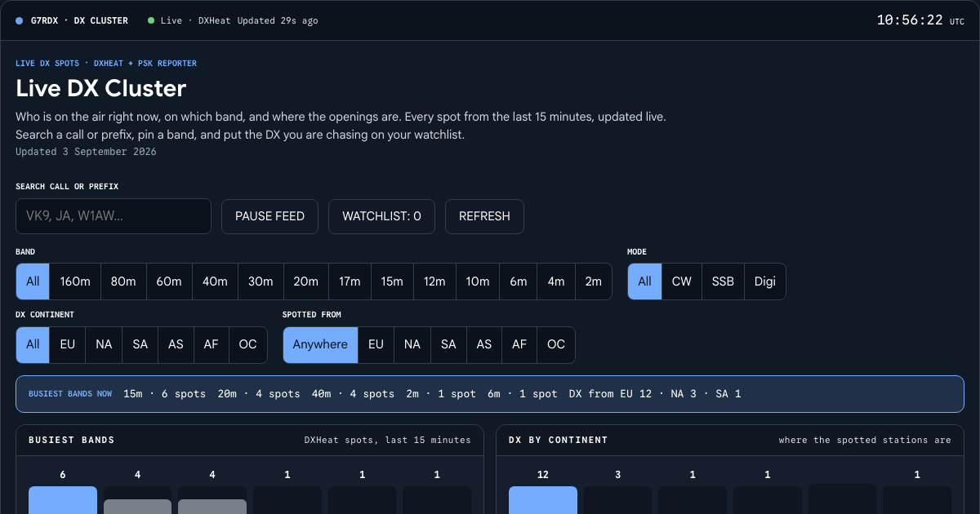The image size is (980, 514).
Task: Choose the 6m band filter
Action: (519, 281)
